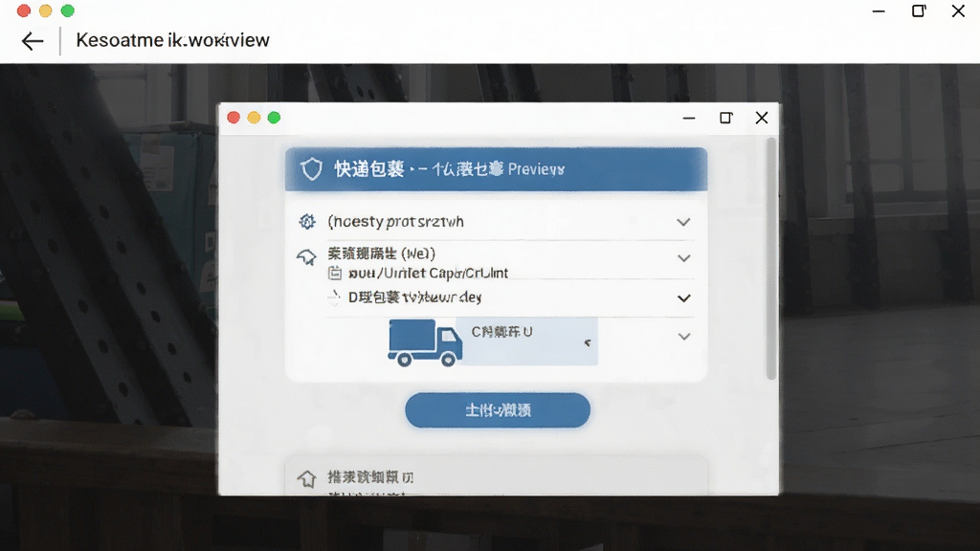Image resolution: width=980 pixels, height=551 pixels.
Task: Close the inner dialog with its X button
Action: 761,118
